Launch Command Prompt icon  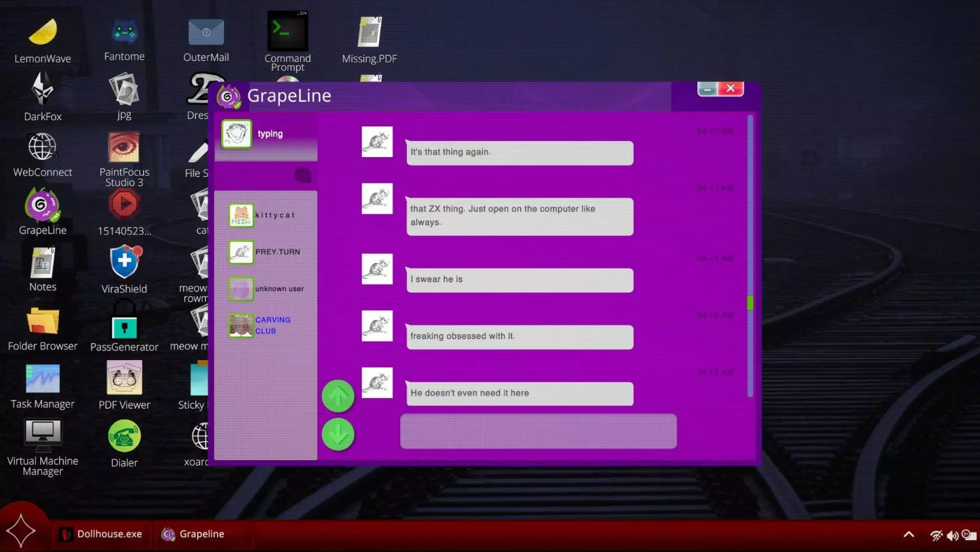(x=288, y=32)
